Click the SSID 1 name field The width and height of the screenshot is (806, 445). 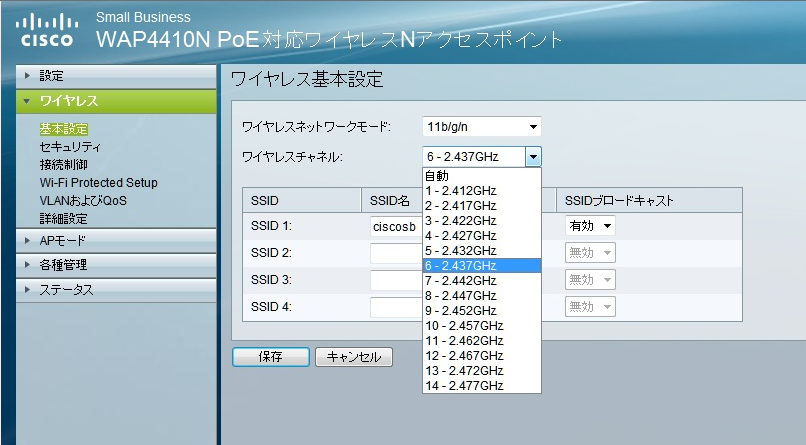(x=396, y=226)
